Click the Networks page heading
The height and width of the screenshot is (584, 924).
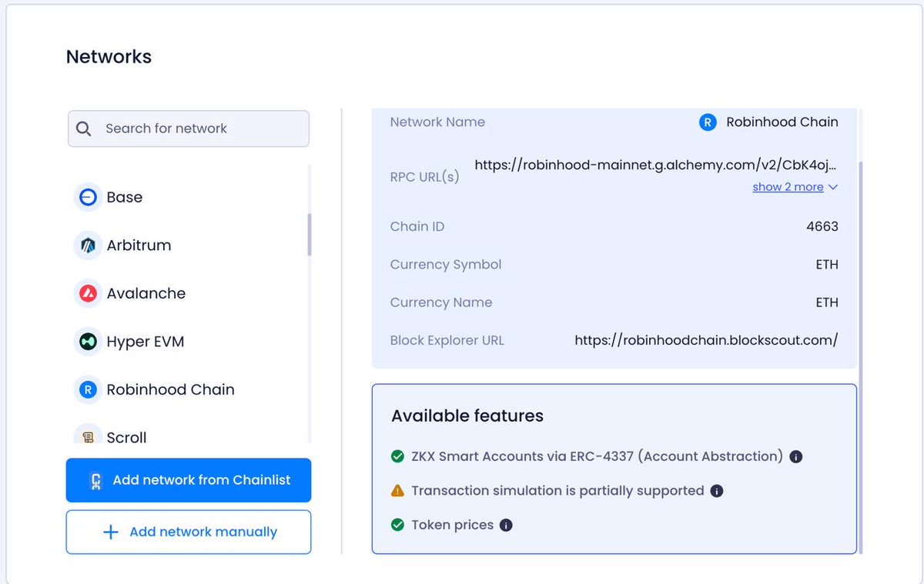click(109, 57)
